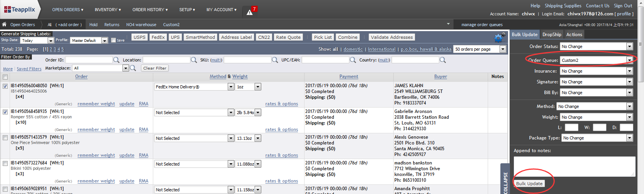Open the orders per page dropdown
Image resolution: width=644 pixels, height=194 pixels.
coord(480,49)
